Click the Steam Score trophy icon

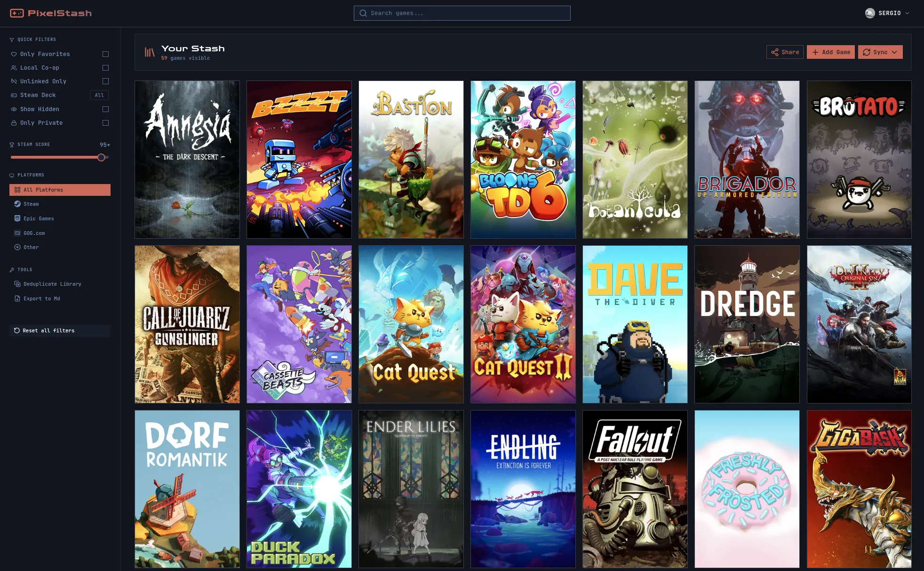coord(12,145)
